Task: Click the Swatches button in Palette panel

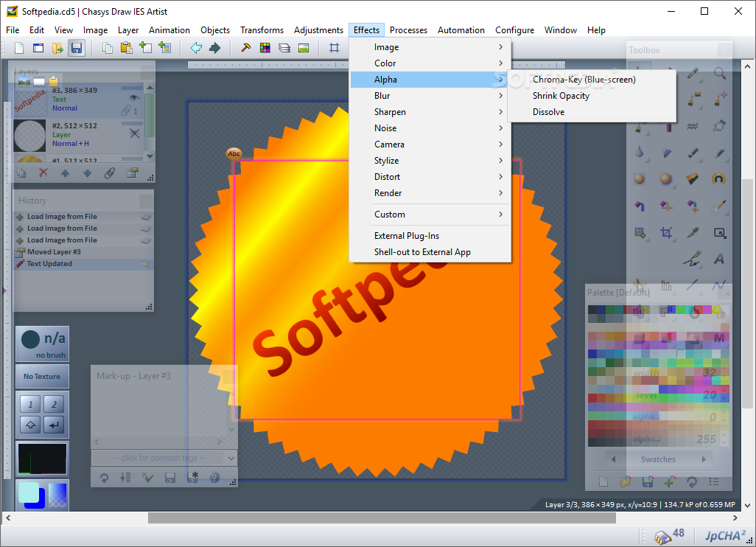Action: pos(658,459)
